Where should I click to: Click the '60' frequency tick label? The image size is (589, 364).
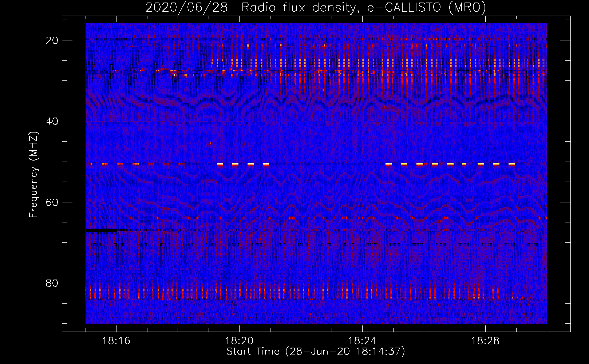click(52, 202)
